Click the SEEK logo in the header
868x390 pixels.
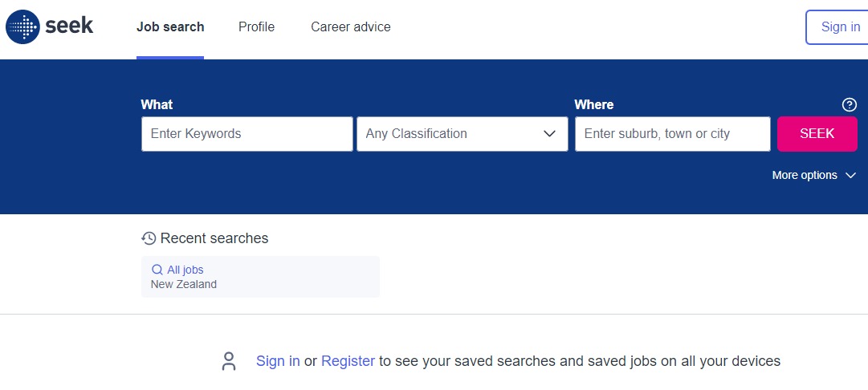pyautogui.click(x=50, y=26)
